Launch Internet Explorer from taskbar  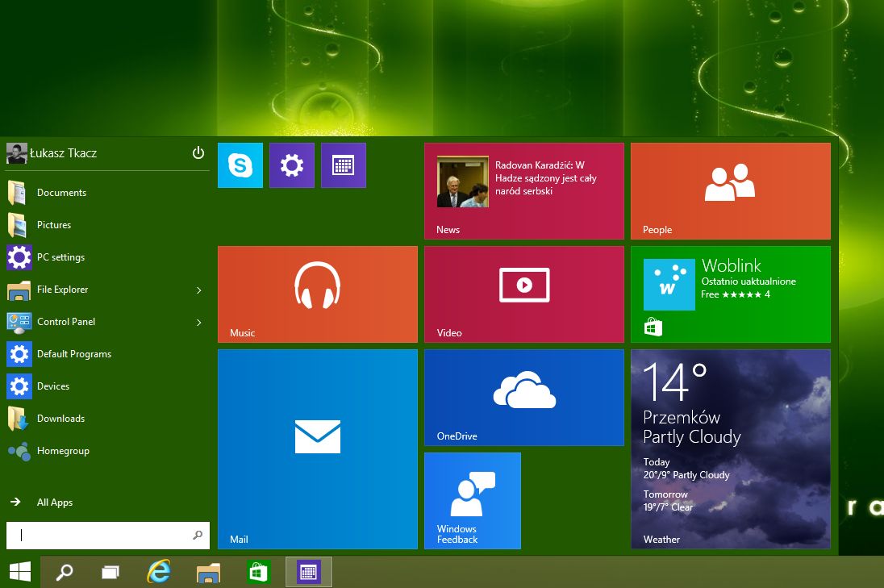click(x=159, y=572)
